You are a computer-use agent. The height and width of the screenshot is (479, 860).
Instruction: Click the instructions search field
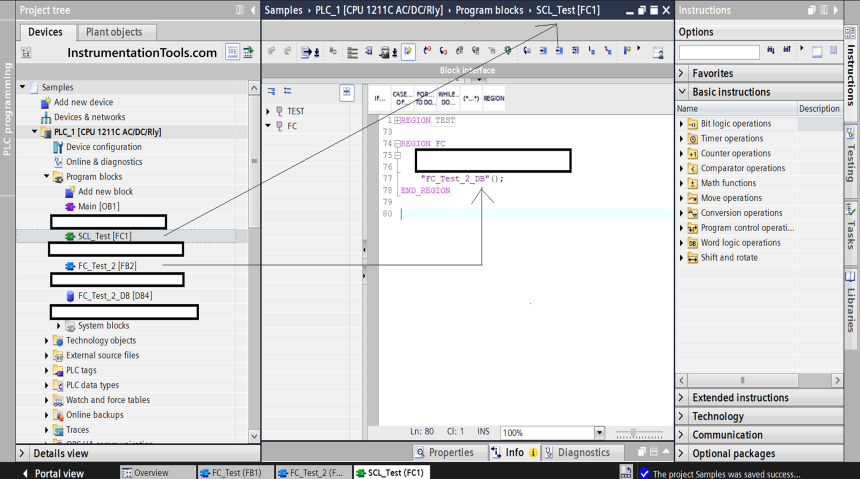point(719,52)
